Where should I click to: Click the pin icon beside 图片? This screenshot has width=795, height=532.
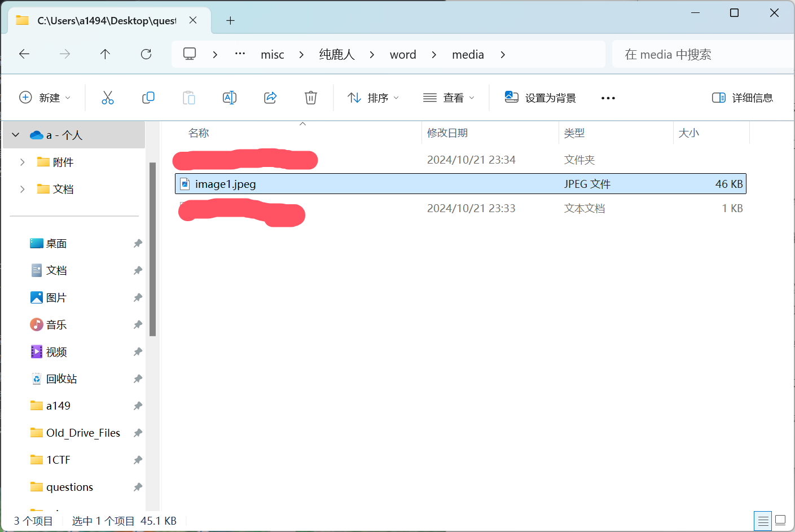pyautogui.click(x=138, y=297)
